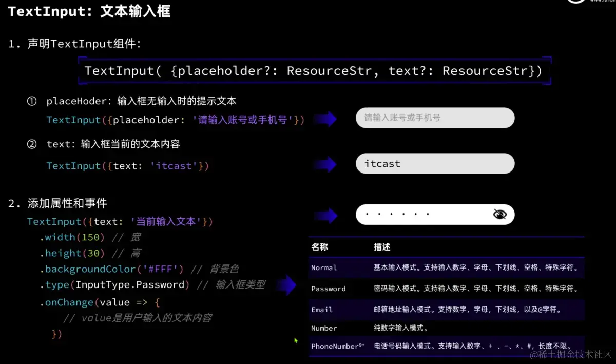
Task: Click the code line .onChange(value => {
Action: click(101, 302)
